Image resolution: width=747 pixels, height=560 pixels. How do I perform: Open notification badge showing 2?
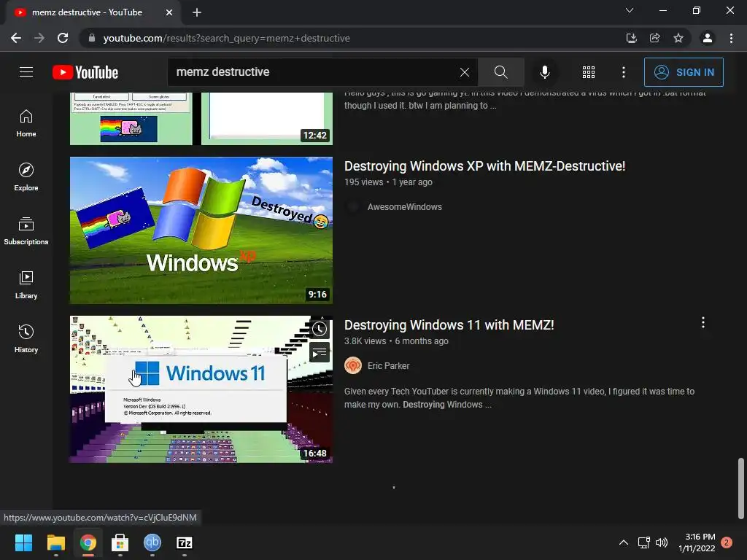coord(727,542)
